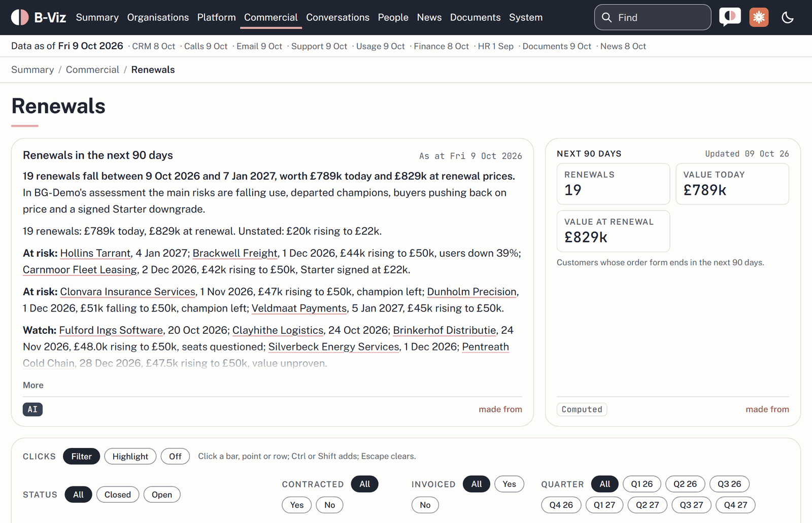Select the Closed status filter

118,495
